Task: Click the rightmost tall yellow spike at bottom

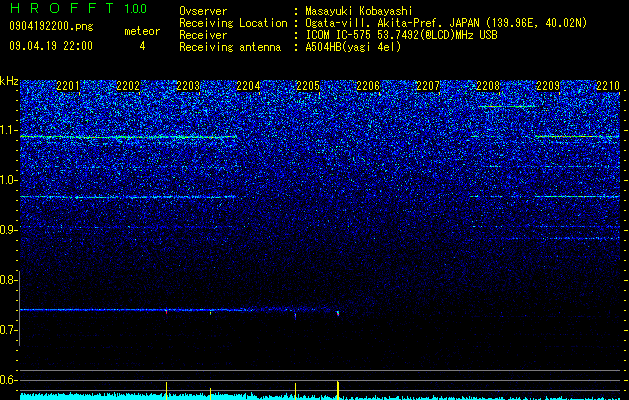Action: pyautogui.click(x=338, y=390)
